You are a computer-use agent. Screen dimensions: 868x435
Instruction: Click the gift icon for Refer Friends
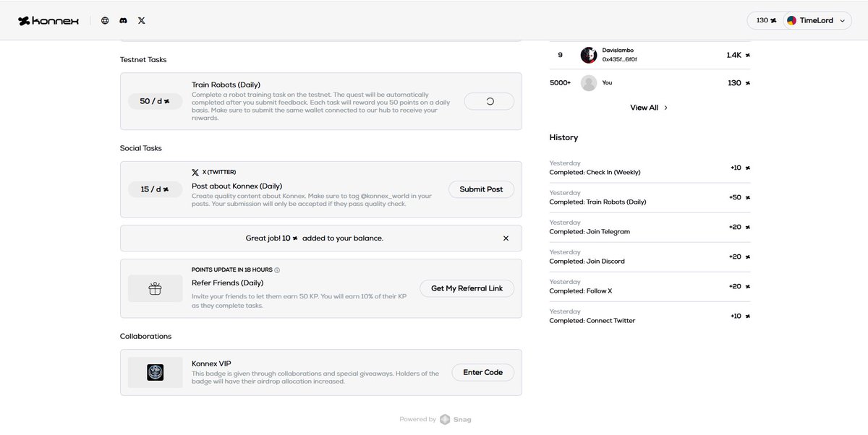(x=155, y=288)
